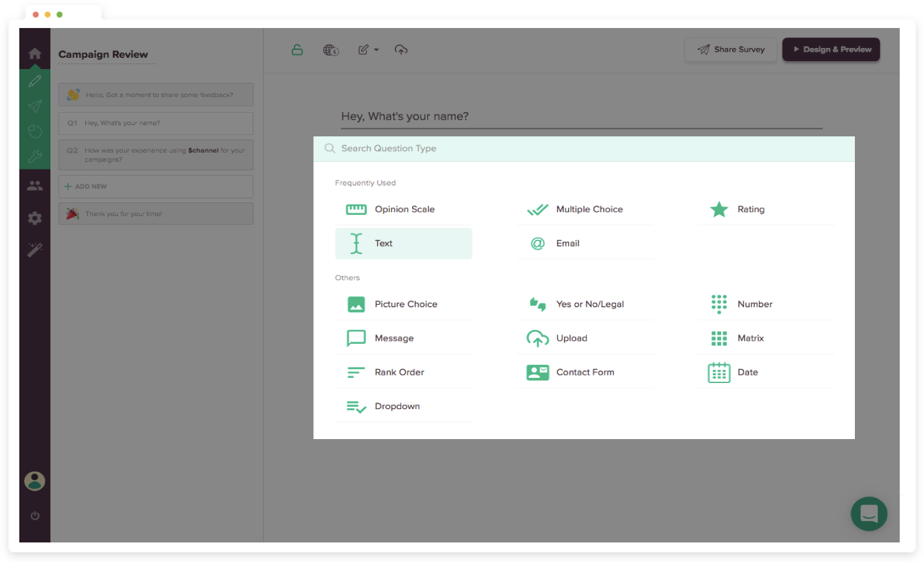Image resolution: width=924 pixels, height=563 pixels.
Task: Select the 'Thank you for your time!' ending
Action: point(155,213)
